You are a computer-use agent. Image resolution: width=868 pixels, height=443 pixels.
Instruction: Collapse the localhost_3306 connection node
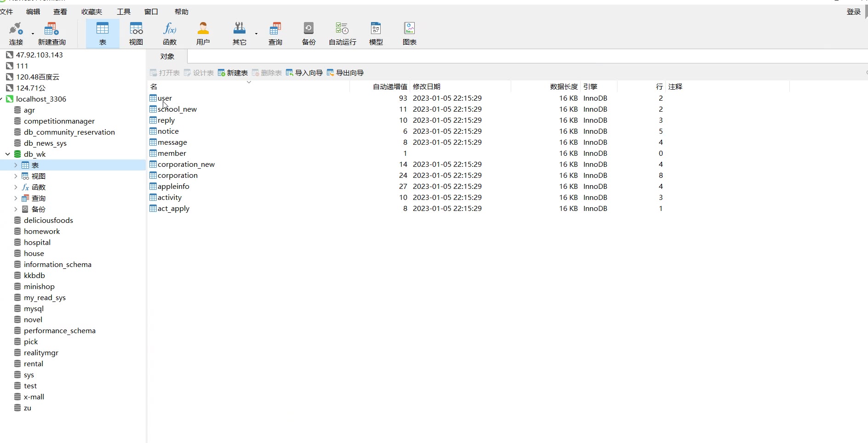[1, 99]
